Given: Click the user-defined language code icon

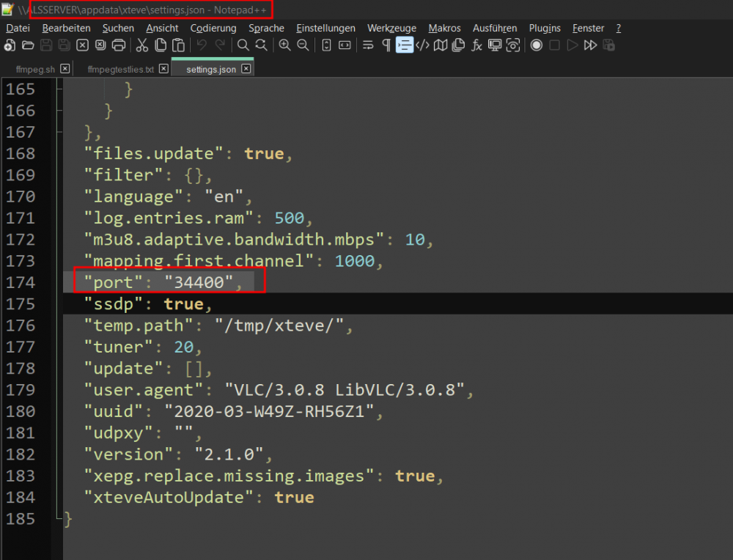Looking at the screenshot, I should (x=423, y=45).
